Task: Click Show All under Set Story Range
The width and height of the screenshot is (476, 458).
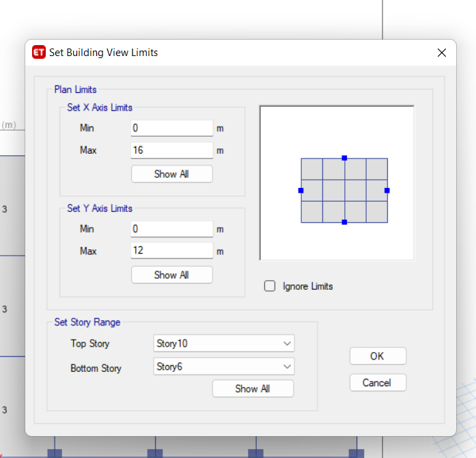Action: [x=253, y=388]
